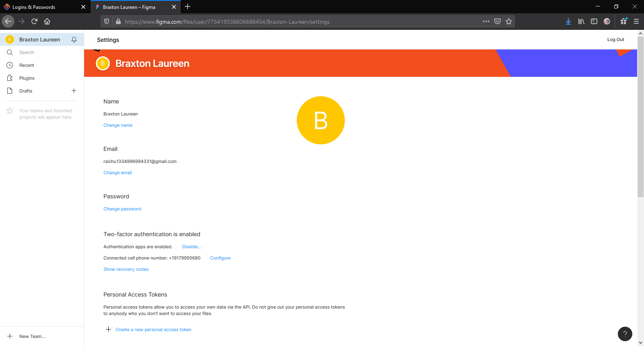The width and height of the screenshot is (644, 346).
Task: Go back in browser history
Action: pos(8,21)
